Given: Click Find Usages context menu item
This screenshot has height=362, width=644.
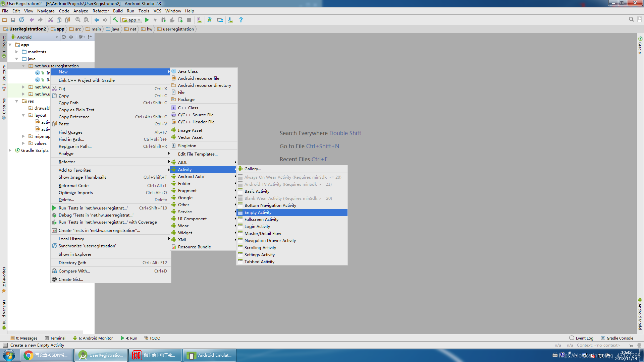Looking at the screenshot, I should [x=111, y=132].
